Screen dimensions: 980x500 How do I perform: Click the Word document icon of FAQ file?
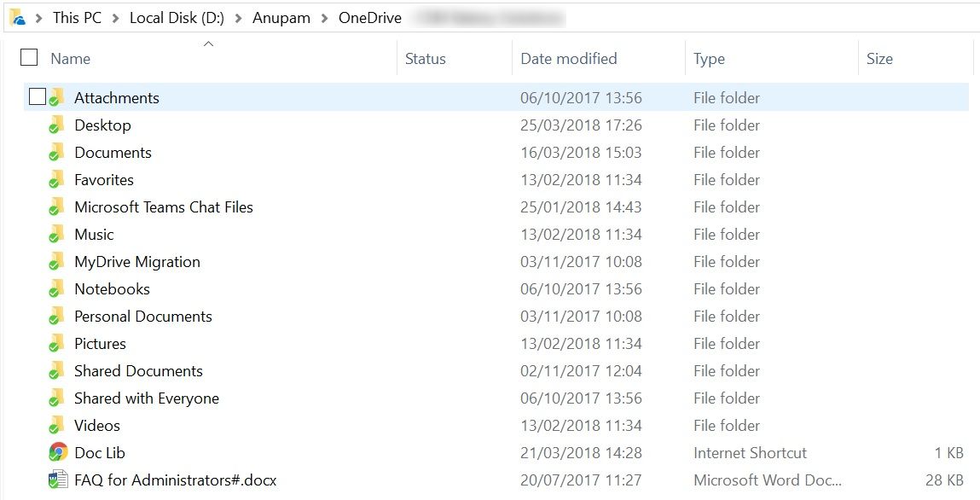point(58,480)
